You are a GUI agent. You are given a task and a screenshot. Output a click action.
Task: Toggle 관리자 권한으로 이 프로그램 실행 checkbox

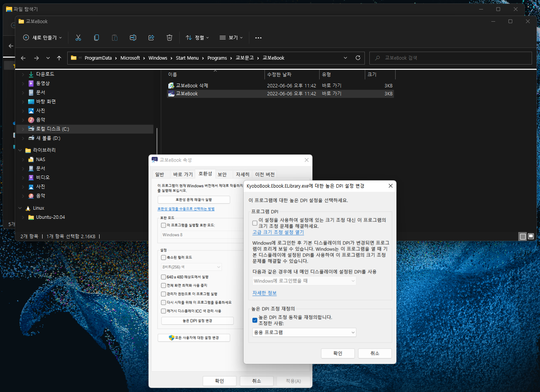[163, 294]
